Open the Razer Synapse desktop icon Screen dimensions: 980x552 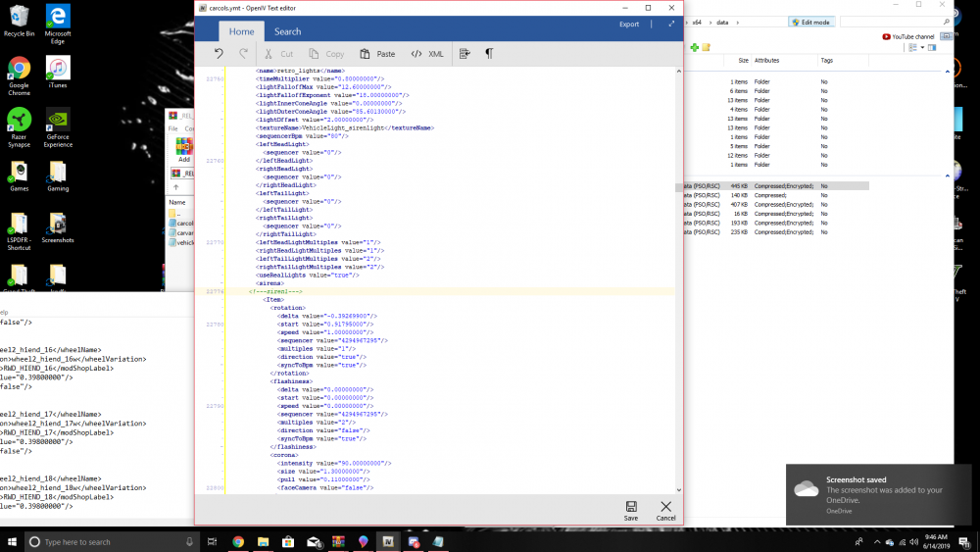pyautogui.click(x=19, y=127)
